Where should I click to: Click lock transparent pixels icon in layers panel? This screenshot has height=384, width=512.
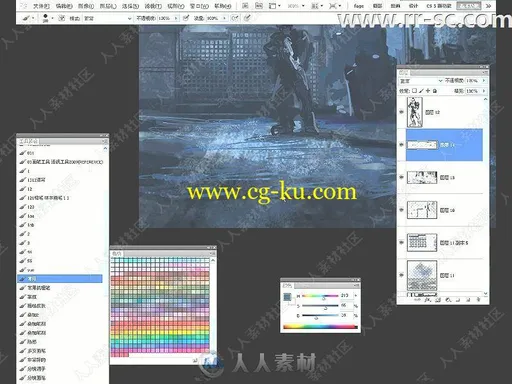[x=414, y=91]
